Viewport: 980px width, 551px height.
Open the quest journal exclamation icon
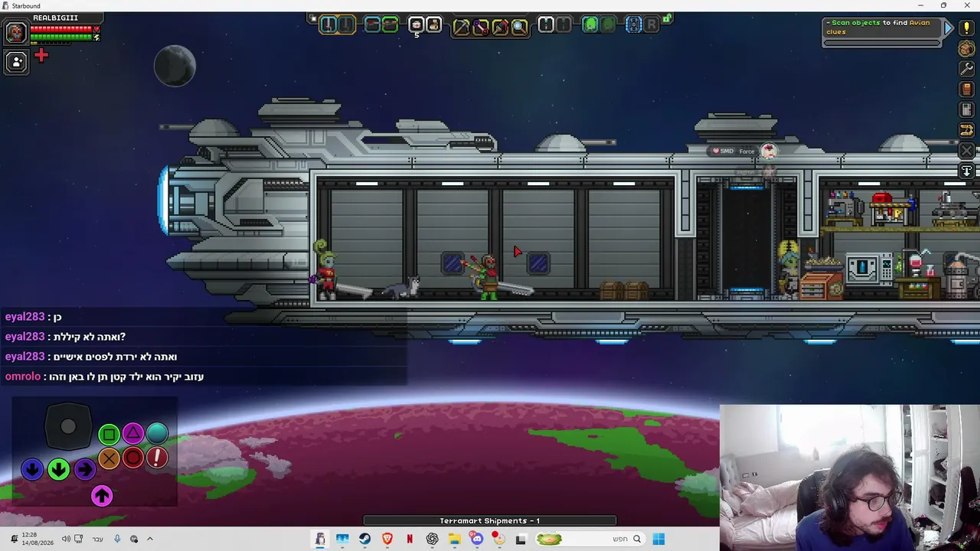[966, 28]
